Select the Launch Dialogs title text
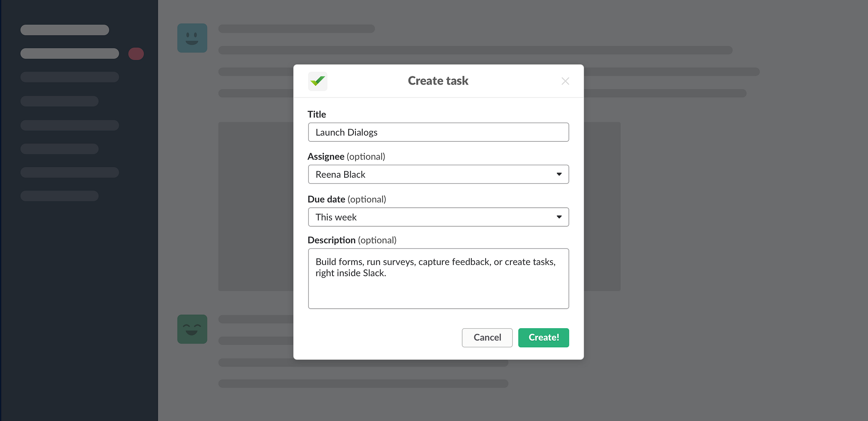The height and width of the screenshot is (421, 868). coord(346,132)
